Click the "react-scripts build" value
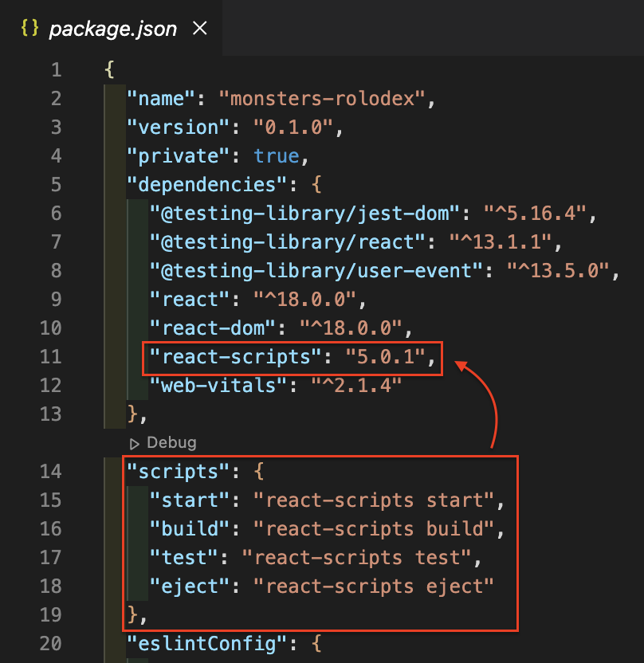Viewport: 644px width, 663px height. pyautogui.click(x=373, y=529)
